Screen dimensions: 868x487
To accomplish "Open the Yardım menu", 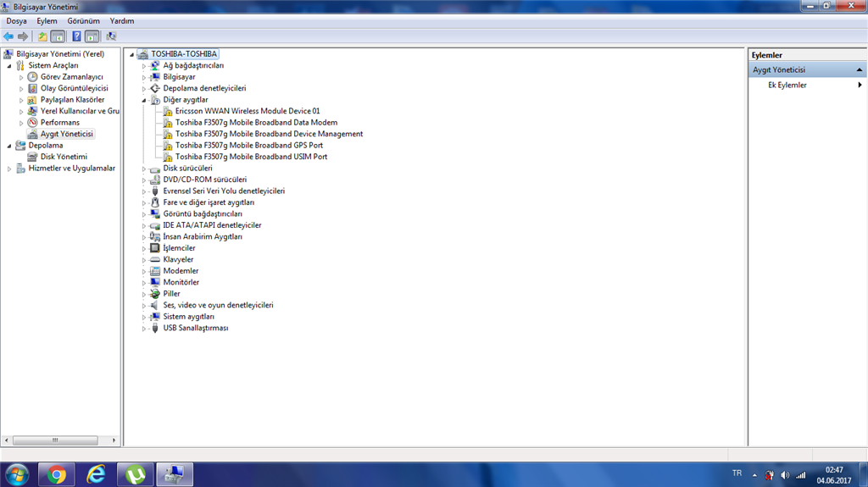I will 122,21.
